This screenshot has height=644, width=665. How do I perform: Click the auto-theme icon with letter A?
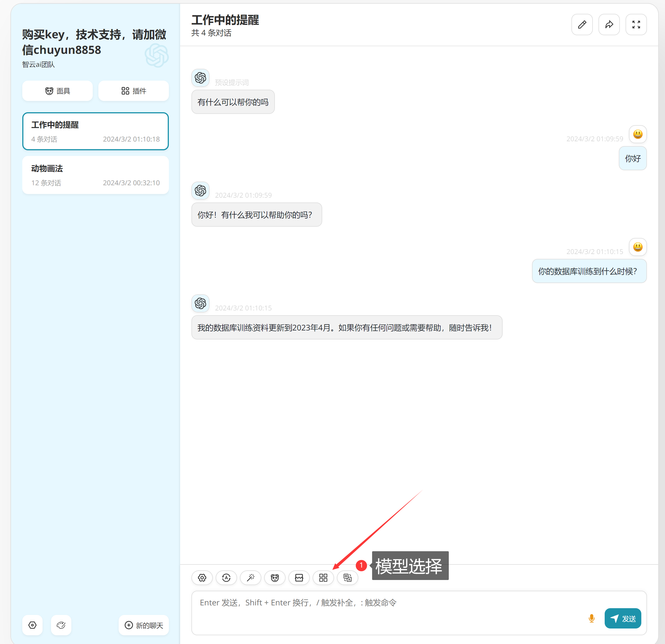click(226, 577)
